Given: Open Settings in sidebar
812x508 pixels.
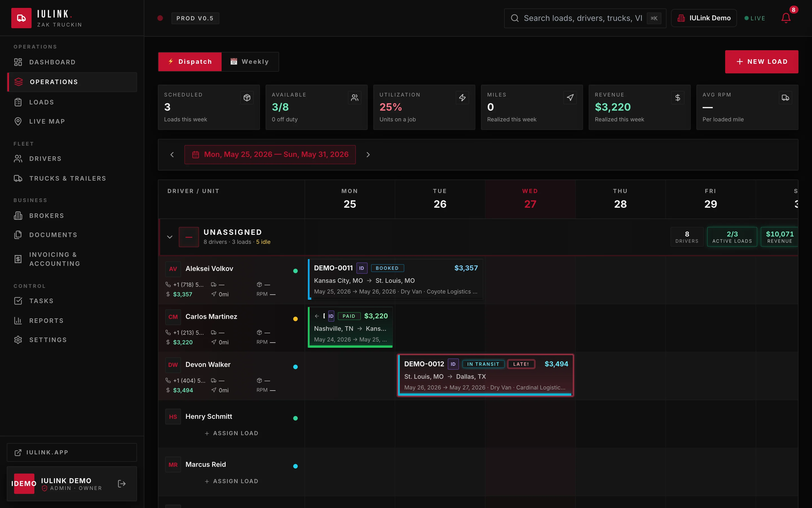Looking at the screenshot, I should point(72,340).
